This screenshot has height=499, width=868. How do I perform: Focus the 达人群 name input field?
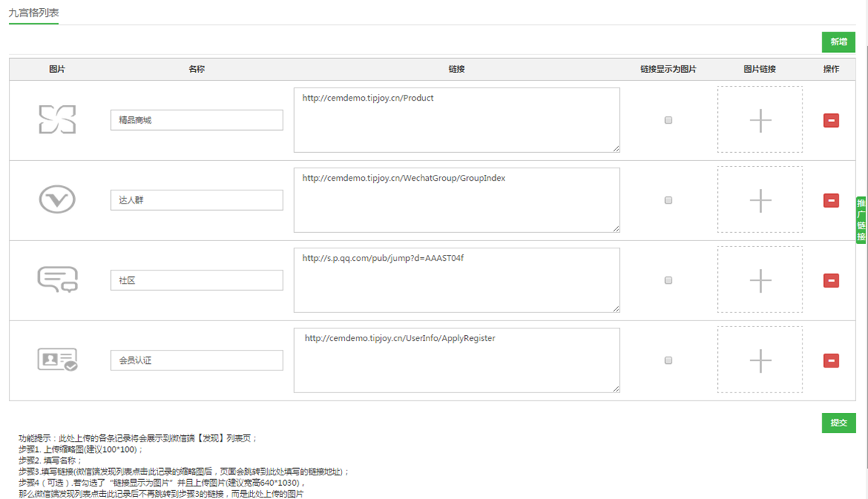[x=196, y=200]
